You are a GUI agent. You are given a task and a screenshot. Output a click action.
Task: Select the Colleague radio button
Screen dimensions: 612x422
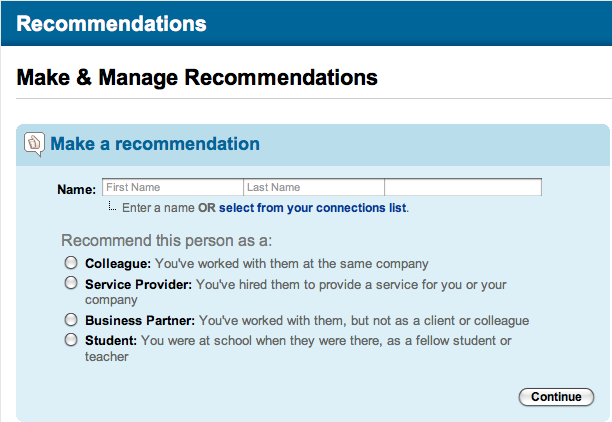point(71,263)
